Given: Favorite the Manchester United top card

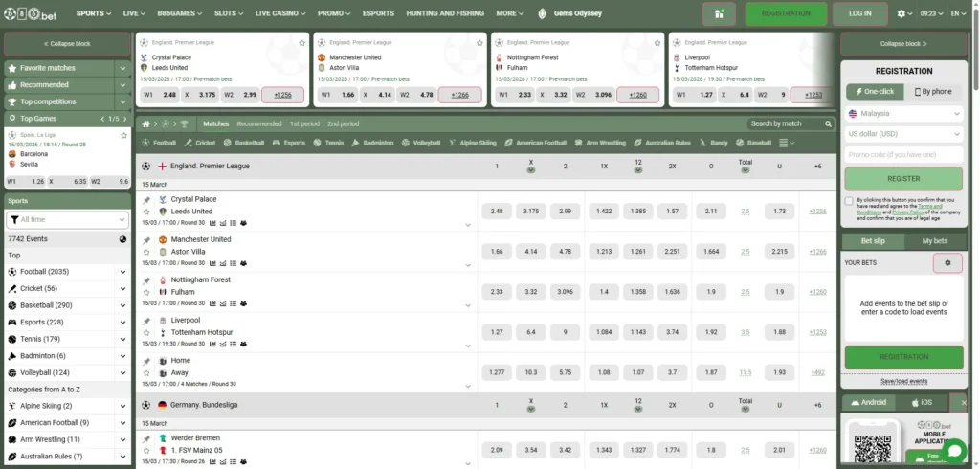Looking at the screenshot, I should [479, 42].
